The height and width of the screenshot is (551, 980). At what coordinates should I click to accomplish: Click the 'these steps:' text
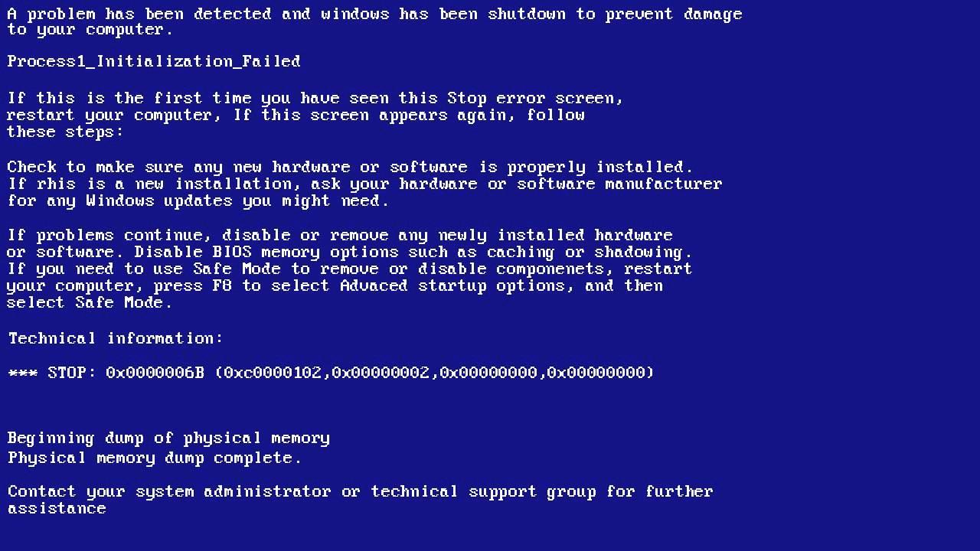click(x=66, y=132)
